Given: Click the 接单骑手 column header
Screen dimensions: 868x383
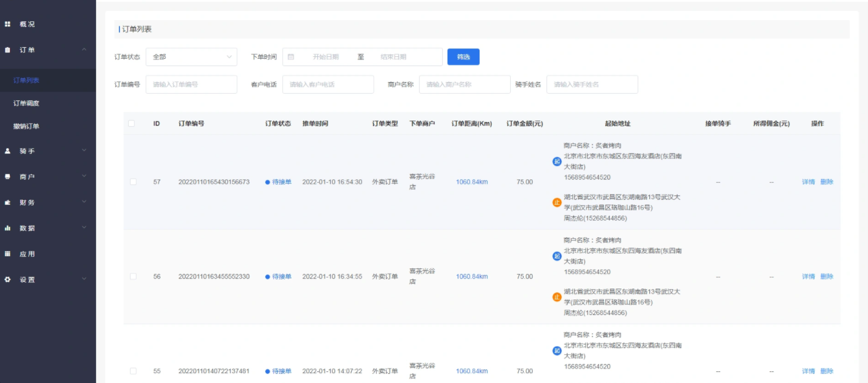Looking at the screenshot, I should pos(718,124).
